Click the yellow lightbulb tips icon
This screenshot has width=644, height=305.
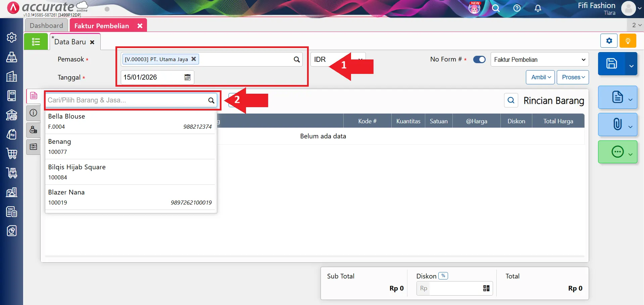628,41
